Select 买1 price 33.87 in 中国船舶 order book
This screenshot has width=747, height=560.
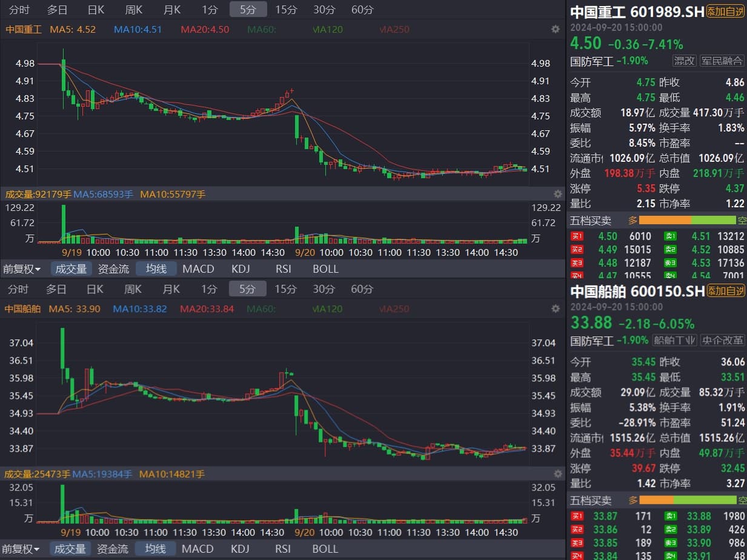pos(605,516)
